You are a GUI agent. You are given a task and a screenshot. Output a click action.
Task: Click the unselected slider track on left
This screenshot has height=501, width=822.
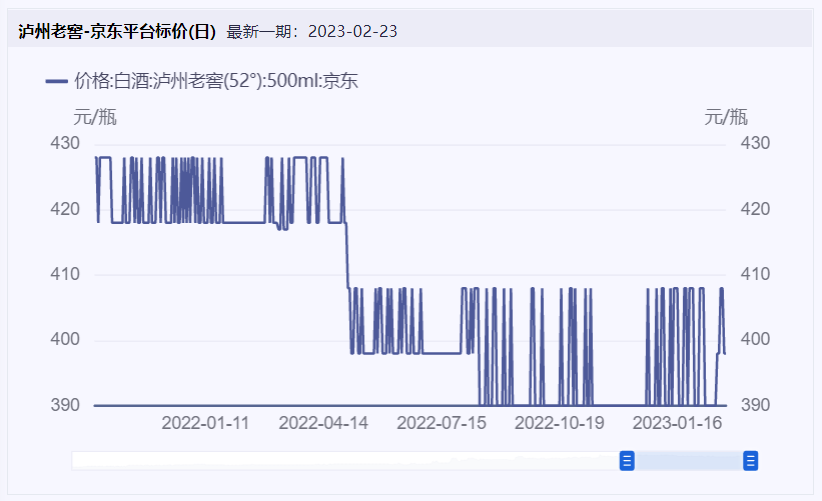(x=345, y=460)
